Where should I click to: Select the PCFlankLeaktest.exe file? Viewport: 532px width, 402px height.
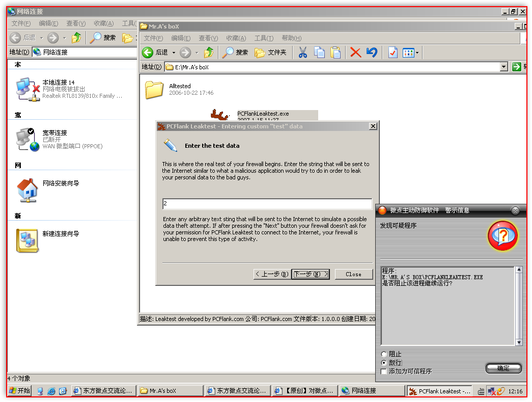click(x=263, y=115)
